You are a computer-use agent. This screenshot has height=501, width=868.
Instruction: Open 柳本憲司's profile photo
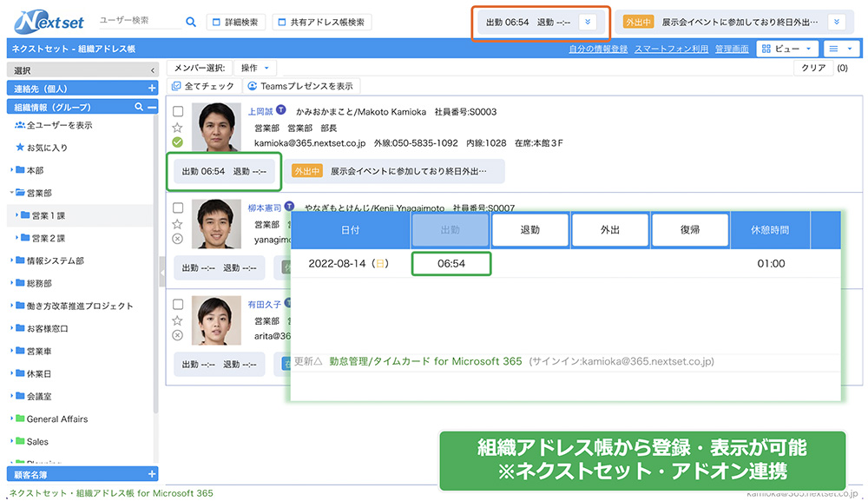pyautogui.click(x=216, y=224)
